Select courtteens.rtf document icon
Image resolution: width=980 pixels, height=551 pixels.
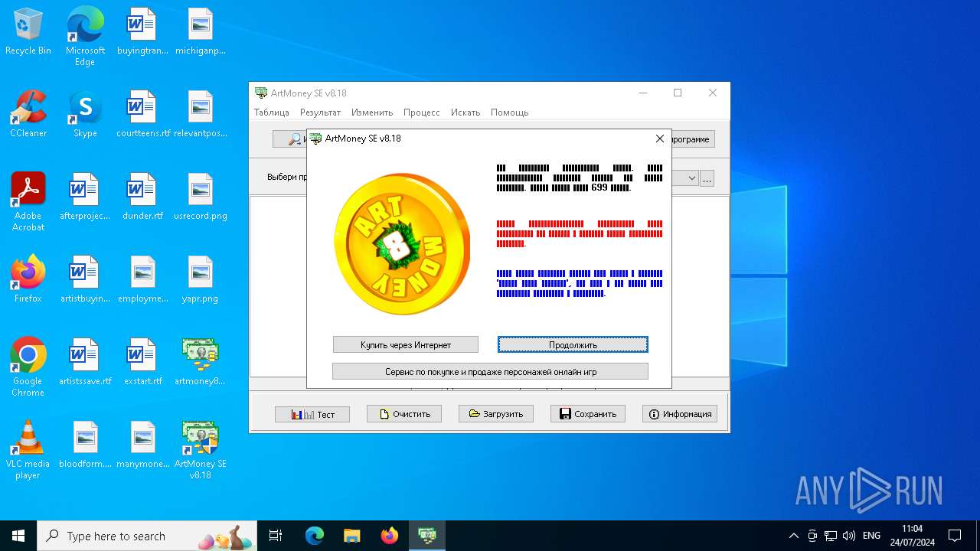(142, 114)
